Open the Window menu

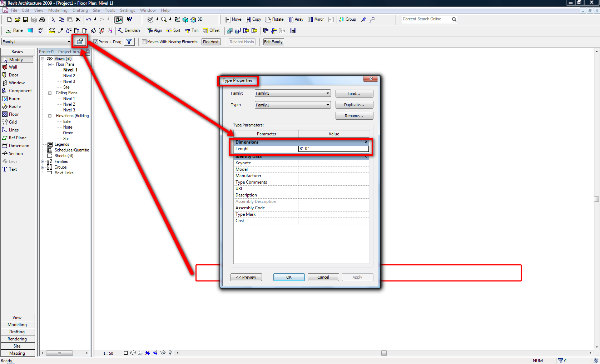tap(148, 10)
